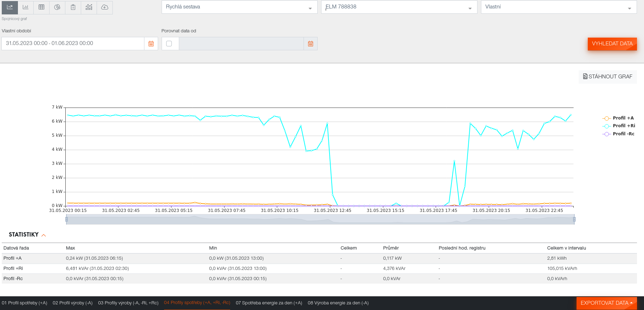This screenshot has width=644, height=310.
Task: Click the Vlastní období date range field
Action: pos(73,44)
